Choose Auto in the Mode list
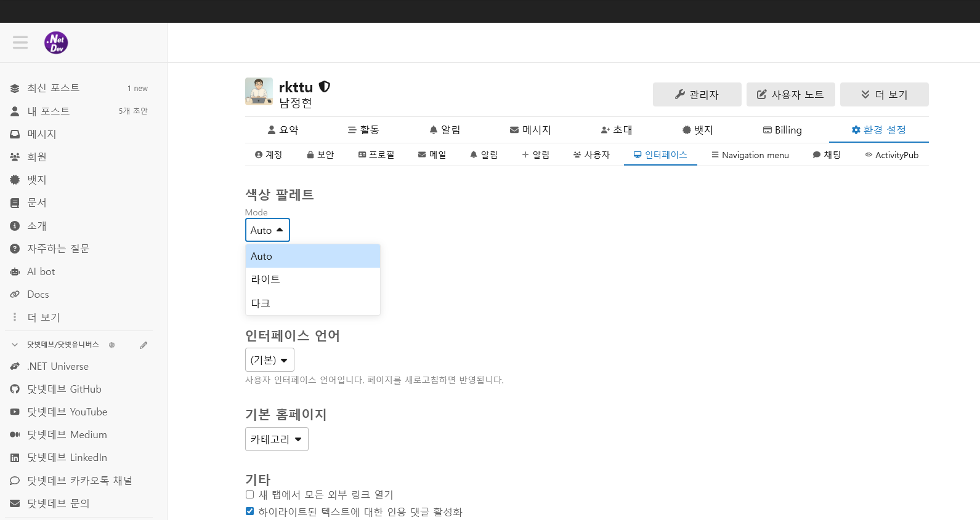Viewport: 980px width, 520px height. (x=313, y=256)
